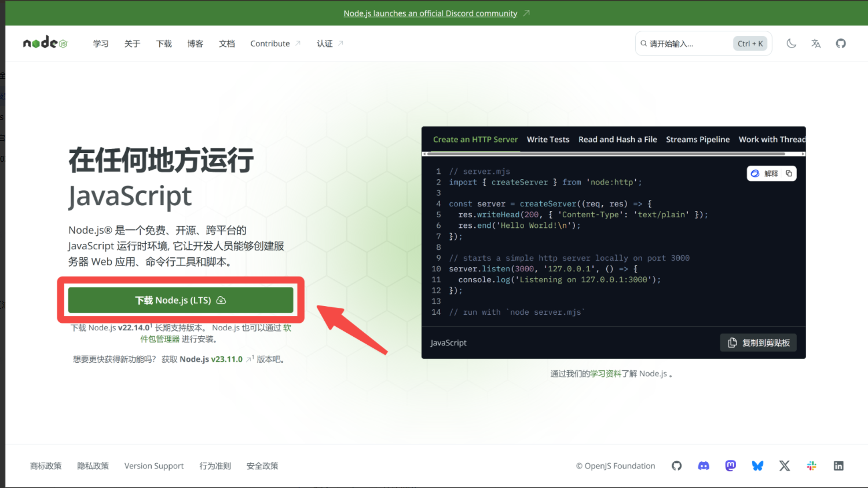Screen dimensions: 868x488
Task: Open the LinkedIn icon in the footer
Action: (x=838, y=465)
